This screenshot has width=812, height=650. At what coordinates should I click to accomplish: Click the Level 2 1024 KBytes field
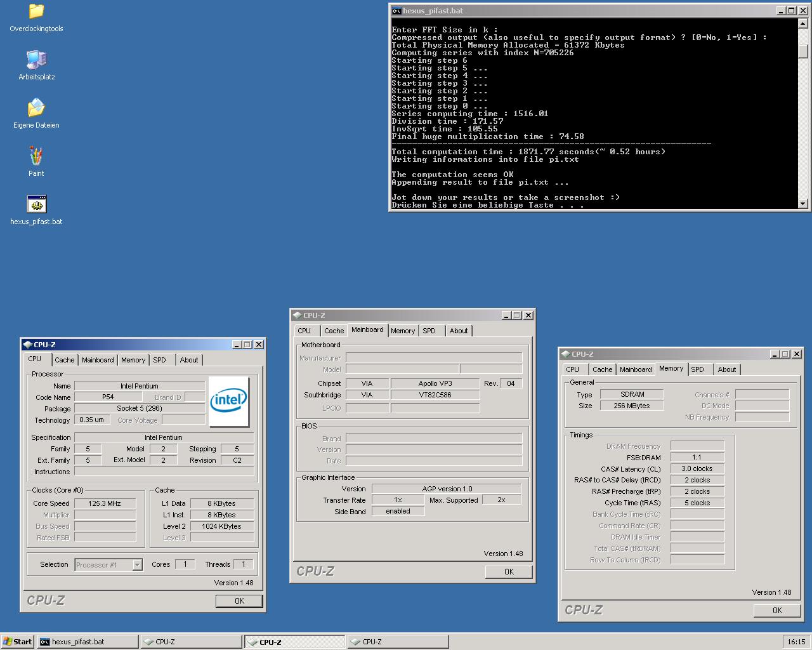point(222,526)
